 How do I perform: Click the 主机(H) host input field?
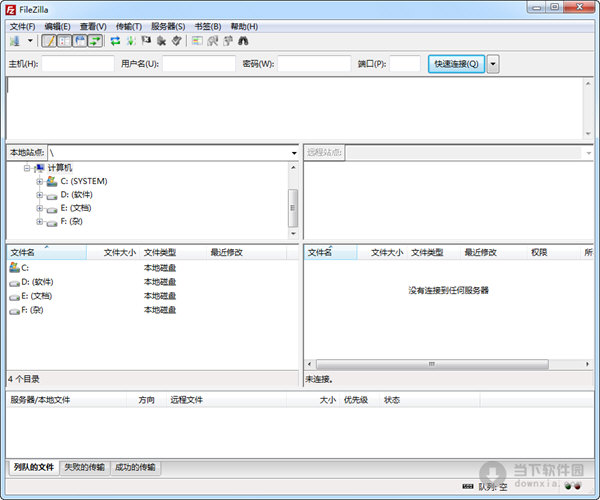tap(78, 64)
